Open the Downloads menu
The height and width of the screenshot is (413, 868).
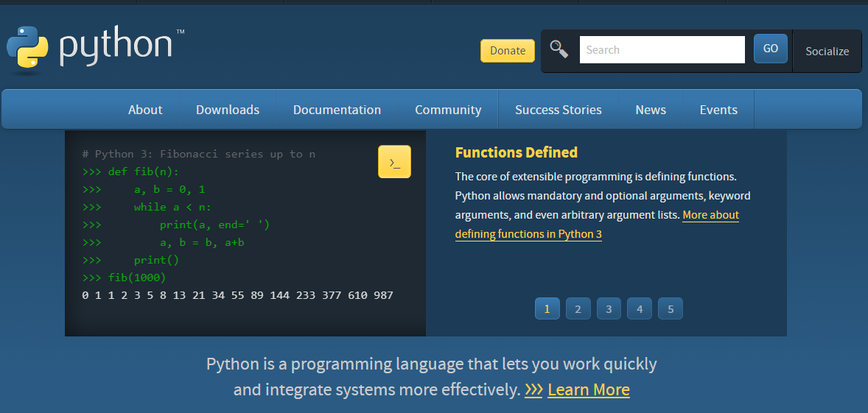pos(228,110)
